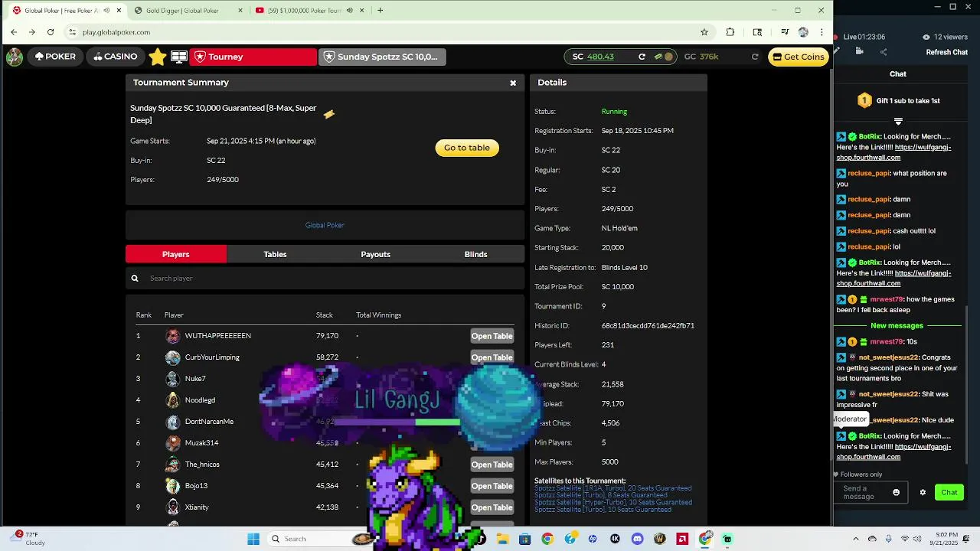Click the Running status value

pos(614,112)
